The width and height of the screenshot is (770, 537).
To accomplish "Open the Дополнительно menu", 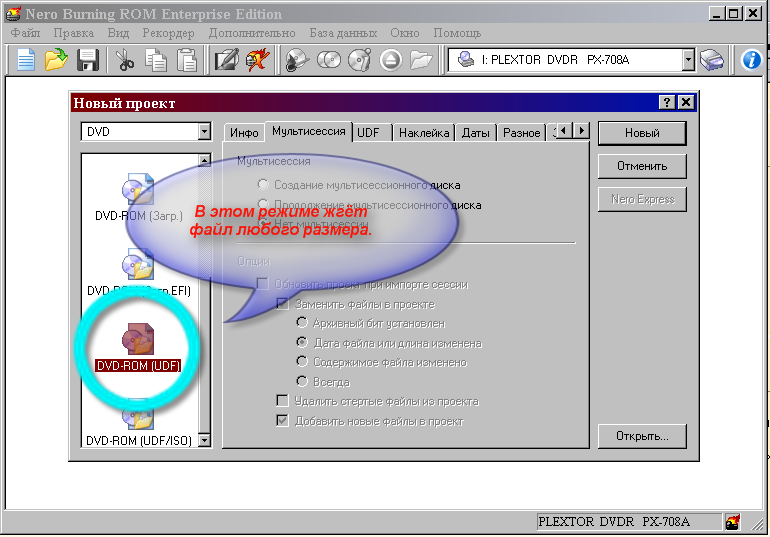I will [252, 33].
